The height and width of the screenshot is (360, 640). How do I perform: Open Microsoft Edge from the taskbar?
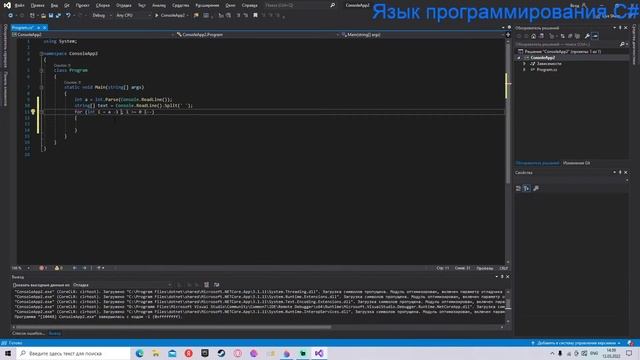click(140, 353)
